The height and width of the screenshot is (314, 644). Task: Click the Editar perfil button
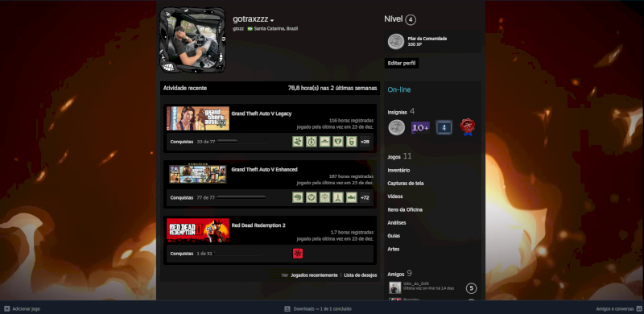pos(402,64)
